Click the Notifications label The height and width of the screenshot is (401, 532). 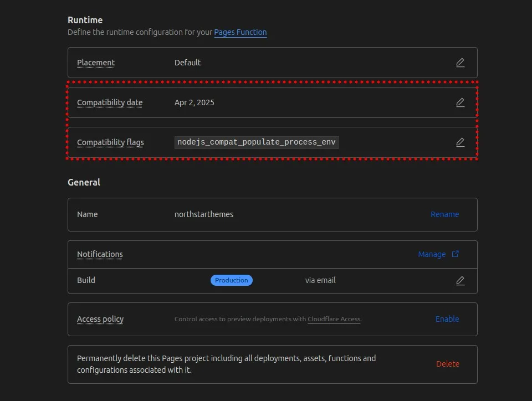coord(100,254)
